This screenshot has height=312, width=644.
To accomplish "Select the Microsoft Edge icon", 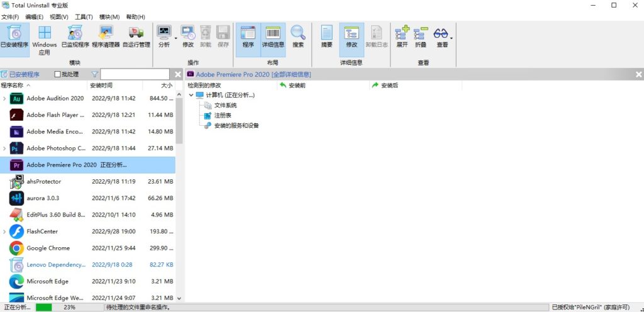I will 16,281.
